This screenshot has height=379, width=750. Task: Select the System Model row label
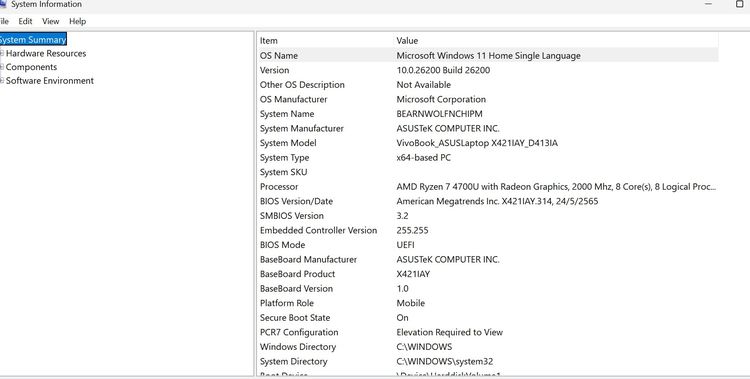(x=288, y=143)
